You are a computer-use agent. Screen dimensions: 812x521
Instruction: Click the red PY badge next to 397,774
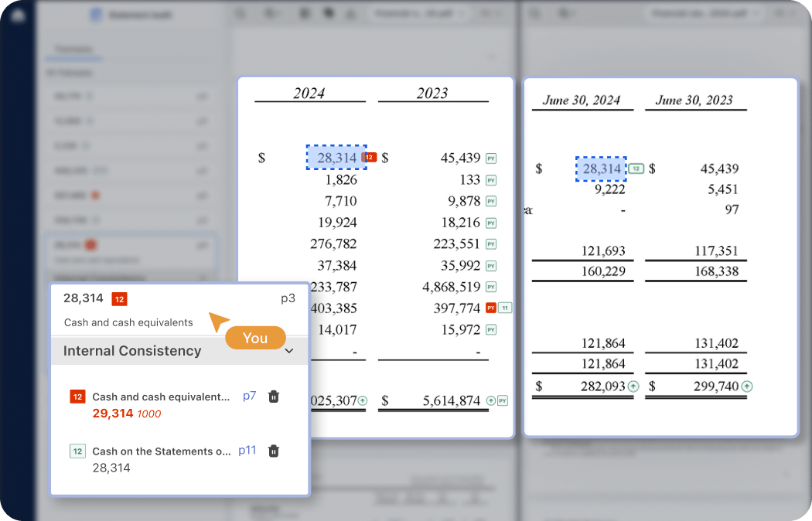tap(490, 308)
